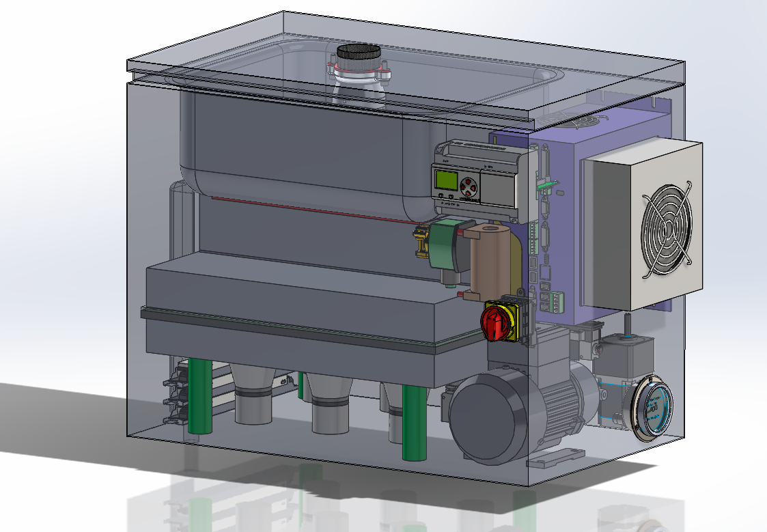Select the circular fan guard grille
Screen dimensions: 767x532
pyautogui.click(x=667, y=227)
